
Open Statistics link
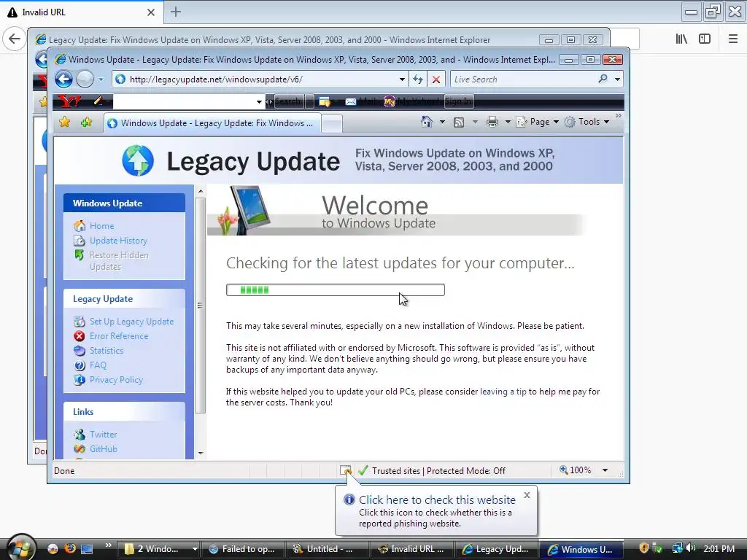tap(107, 351)
